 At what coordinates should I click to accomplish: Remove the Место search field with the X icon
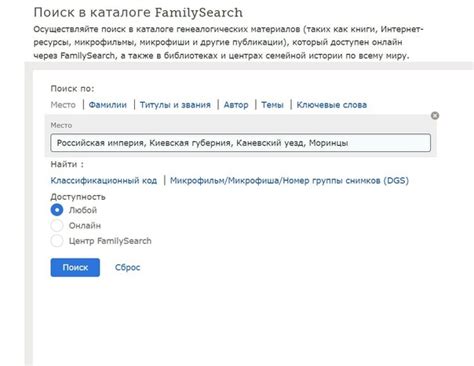[435, 116]
